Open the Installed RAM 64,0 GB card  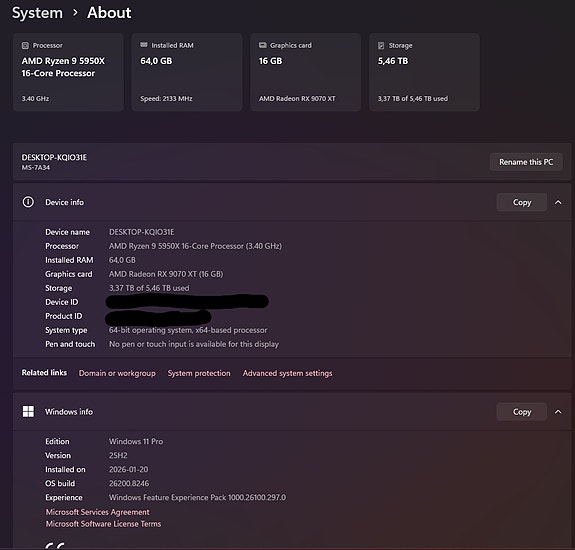click(x=187, y=72)
